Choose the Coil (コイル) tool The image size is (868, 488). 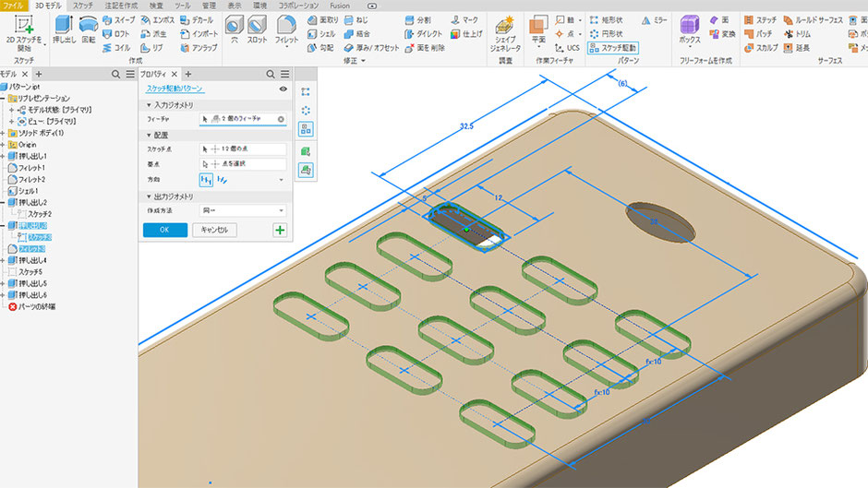116,48
